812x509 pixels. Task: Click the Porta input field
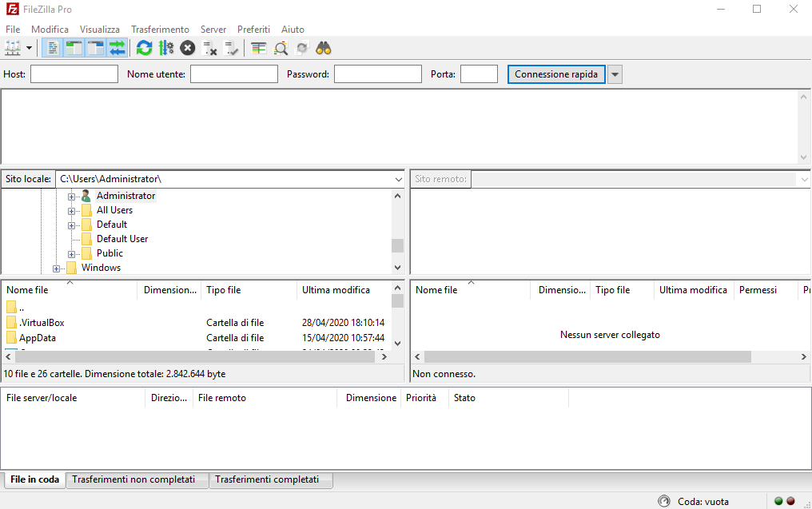(479, 74)
